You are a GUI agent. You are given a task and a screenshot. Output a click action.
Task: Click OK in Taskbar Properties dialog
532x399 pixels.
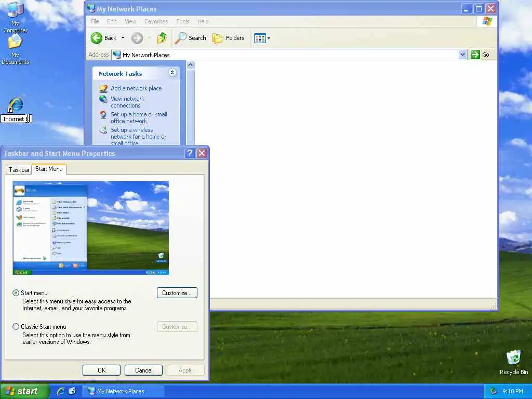101,370
